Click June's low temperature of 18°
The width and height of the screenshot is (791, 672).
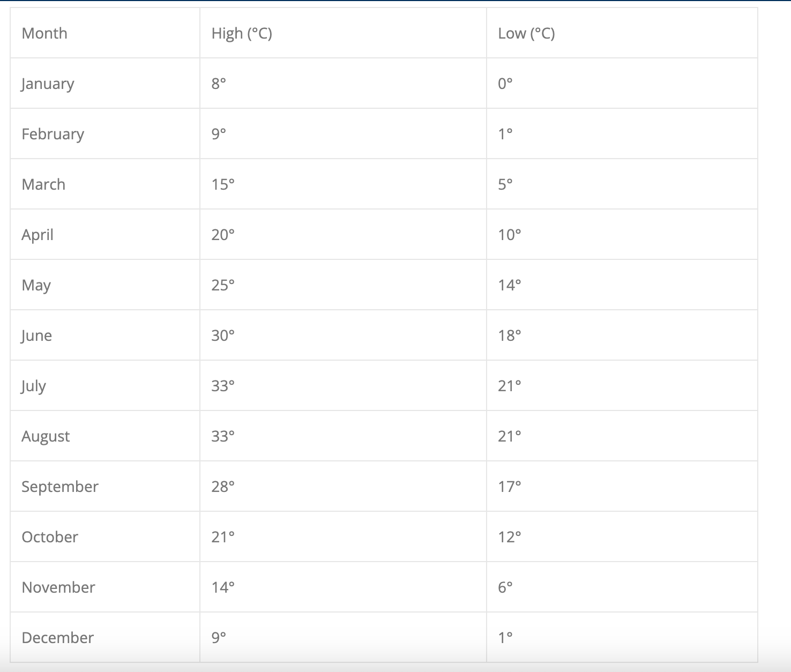(509, 335)
